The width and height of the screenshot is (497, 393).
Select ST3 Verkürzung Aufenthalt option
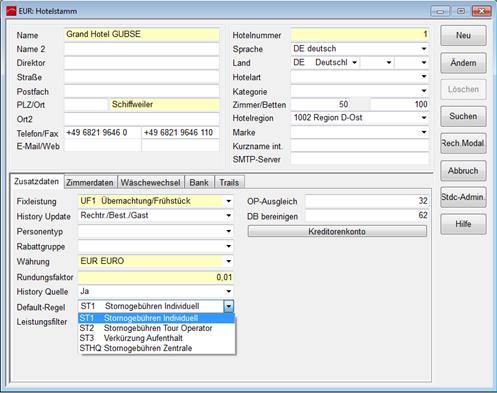click(157, 338)
